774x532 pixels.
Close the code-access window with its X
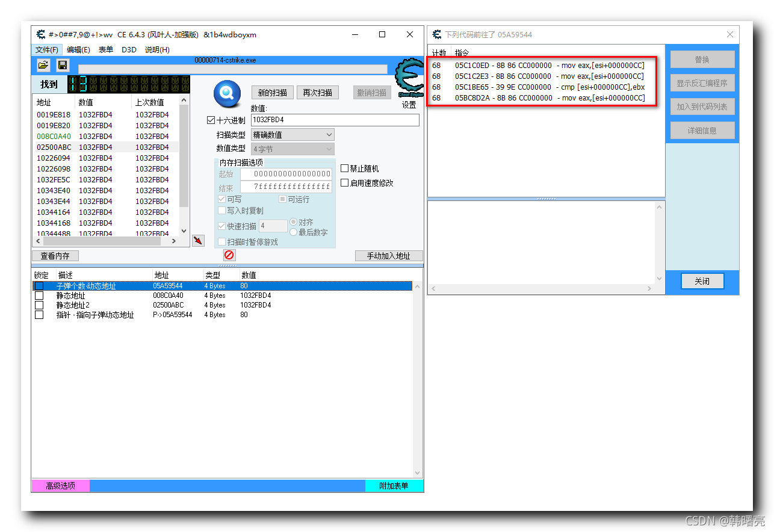730,34
